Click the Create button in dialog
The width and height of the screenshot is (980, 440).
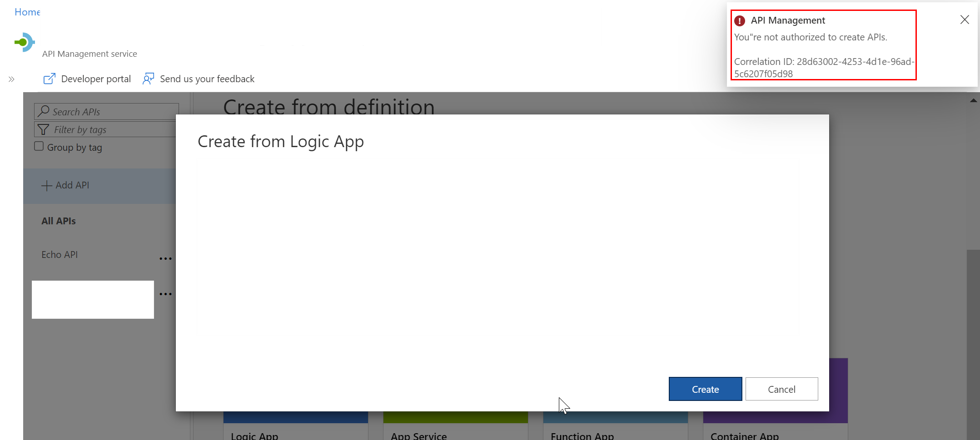pos(705,389)
